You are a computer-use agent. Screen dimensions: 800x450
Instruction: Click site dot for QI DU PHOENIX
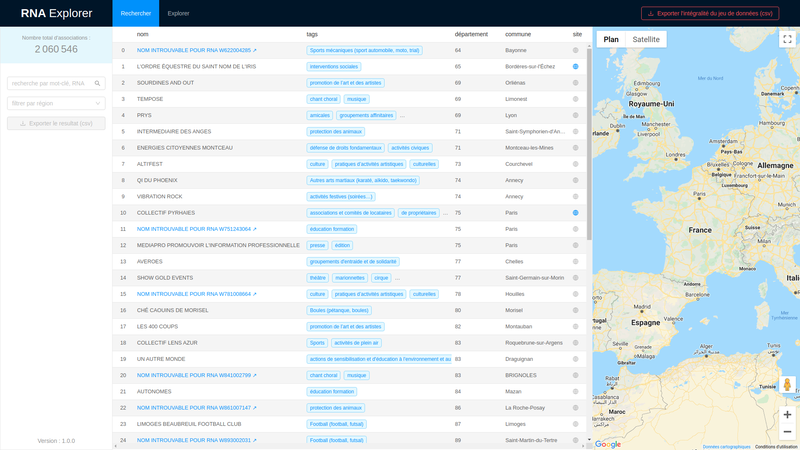point(576,180)
